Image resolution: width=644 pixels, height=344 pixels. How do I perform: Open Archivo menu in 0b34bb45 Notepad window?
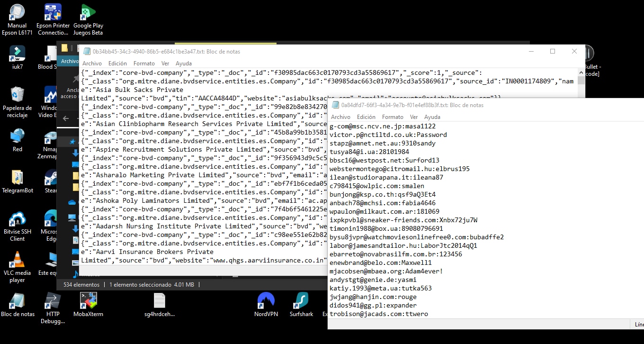point(92,63)
